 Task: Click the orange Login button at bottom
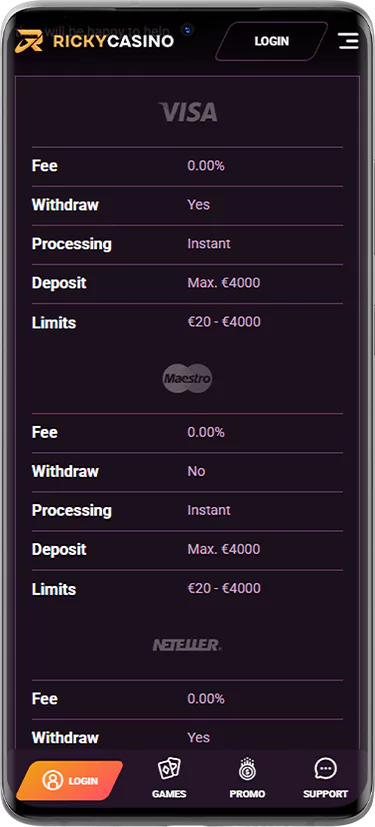70,781
